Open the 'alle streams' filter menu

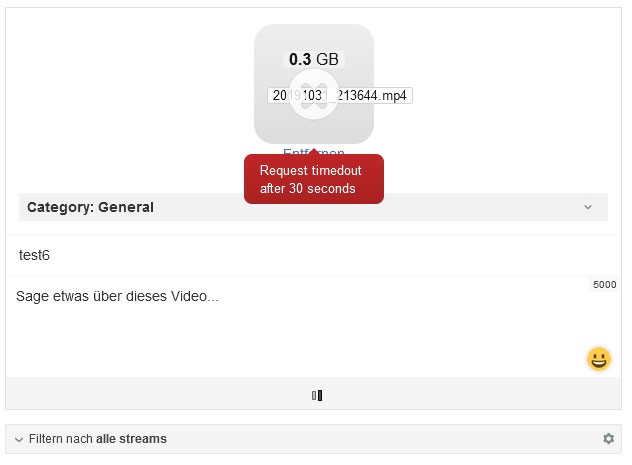click(131, 439)
